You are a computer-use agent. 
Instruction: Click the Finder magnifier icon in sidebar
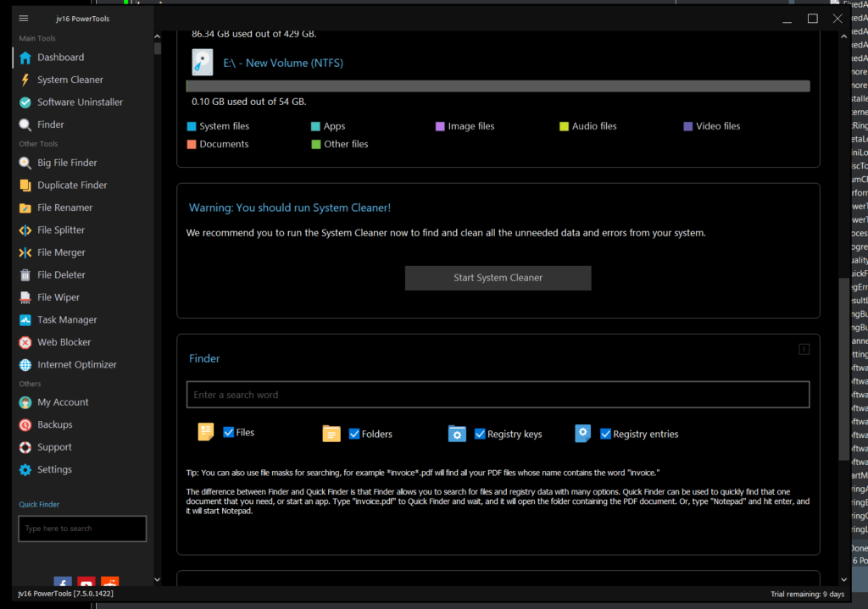point(25,125)
